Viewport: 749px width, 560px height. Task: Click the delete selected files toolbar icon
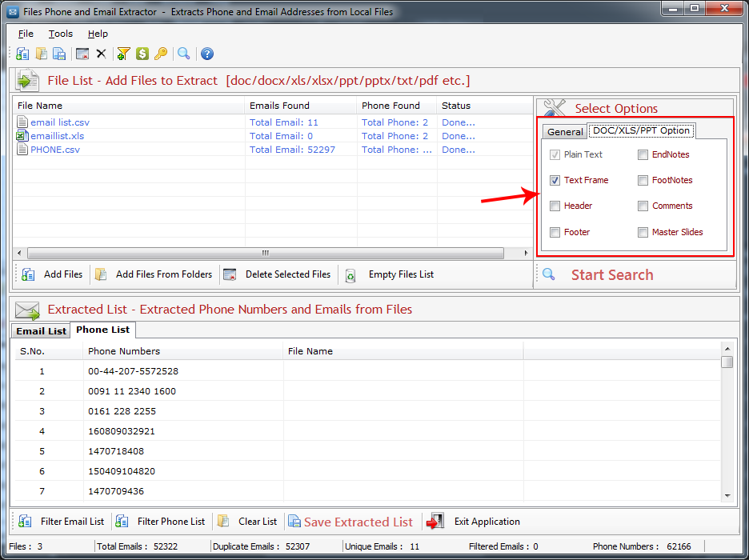point(82,54)
